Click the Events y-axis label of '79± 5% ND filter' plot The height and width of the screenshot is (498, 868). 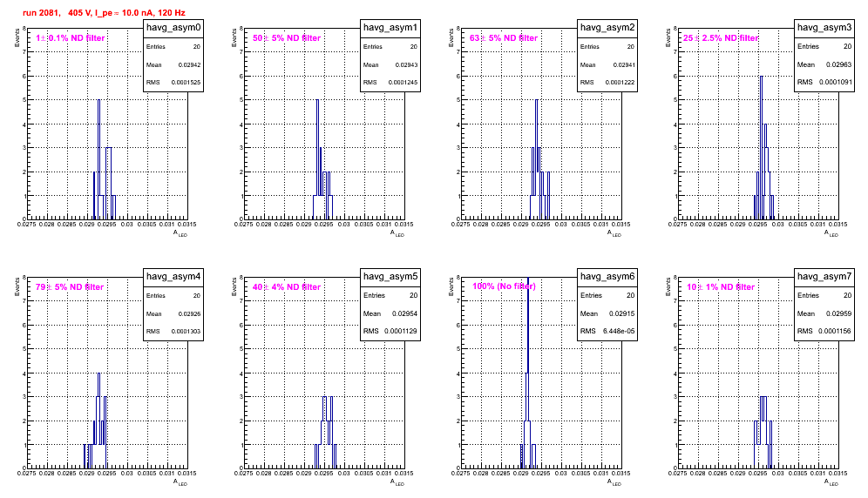tap(17, 286)
